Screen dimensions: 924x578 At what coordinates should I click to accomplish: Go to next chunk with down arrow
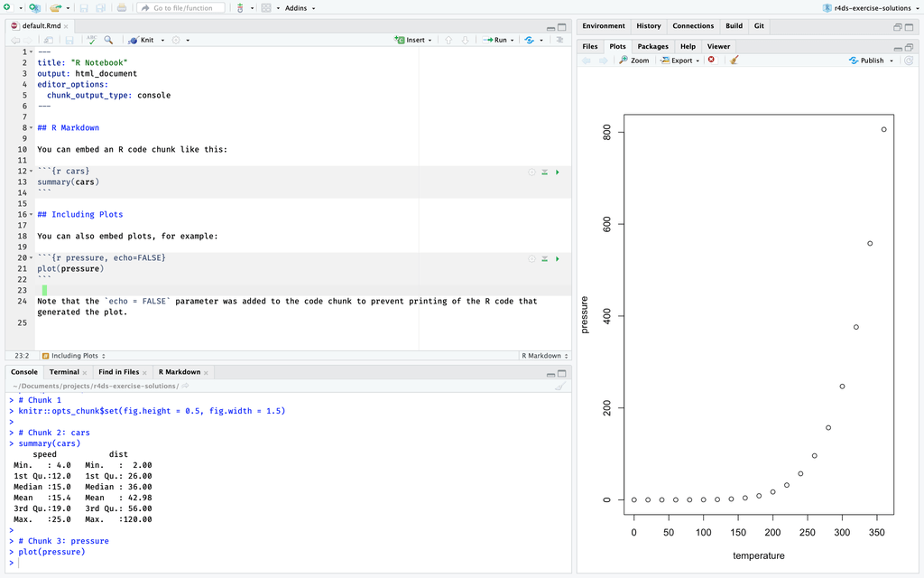pos(465,40)
